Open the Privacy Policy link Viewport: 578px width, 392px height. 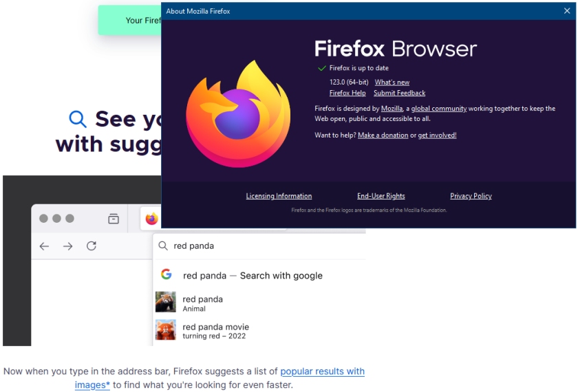(x=471, y=196)
